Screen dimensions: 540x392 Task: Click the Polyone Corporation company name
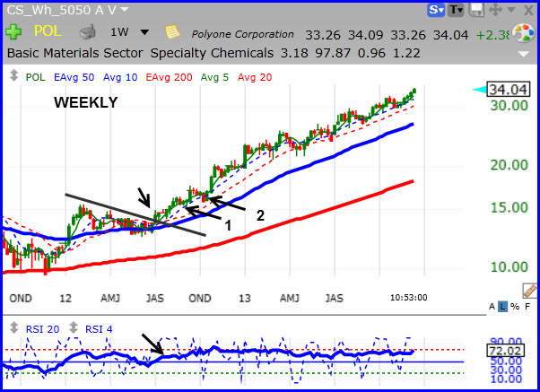point(242,34)
